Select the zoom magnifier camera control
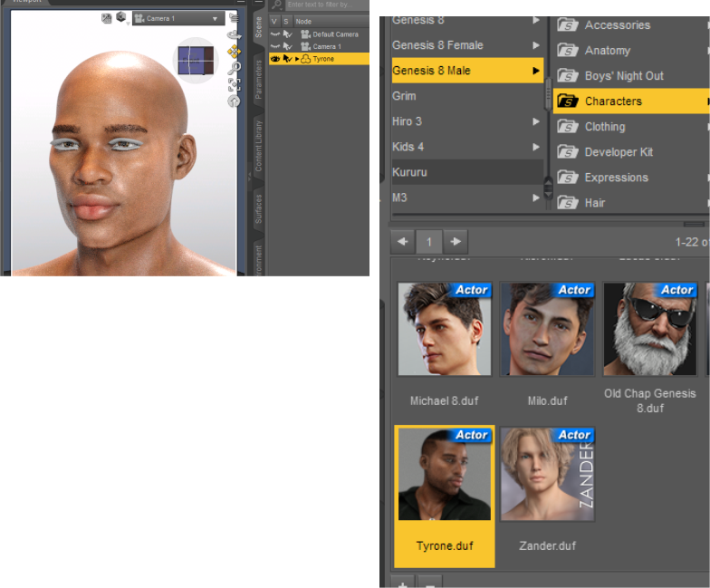 [x=234, y=68]
